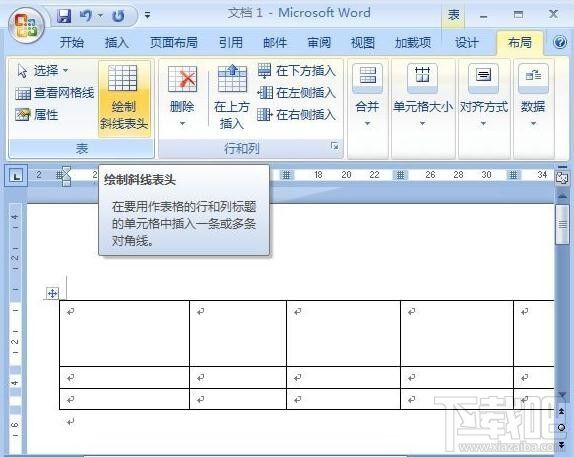Redo the last action

click(x=118, y=16)
